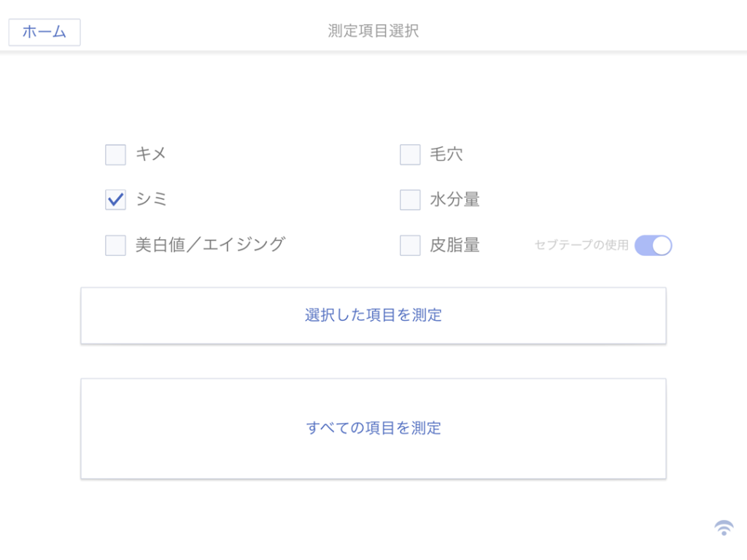Click the 皮脂量 label text
747x560 pixels.
[454, 244]
